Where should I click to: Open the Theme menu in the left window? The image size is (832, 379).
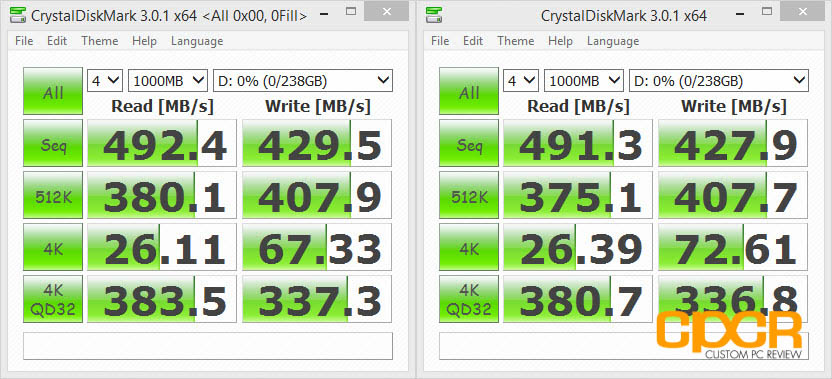100,41
